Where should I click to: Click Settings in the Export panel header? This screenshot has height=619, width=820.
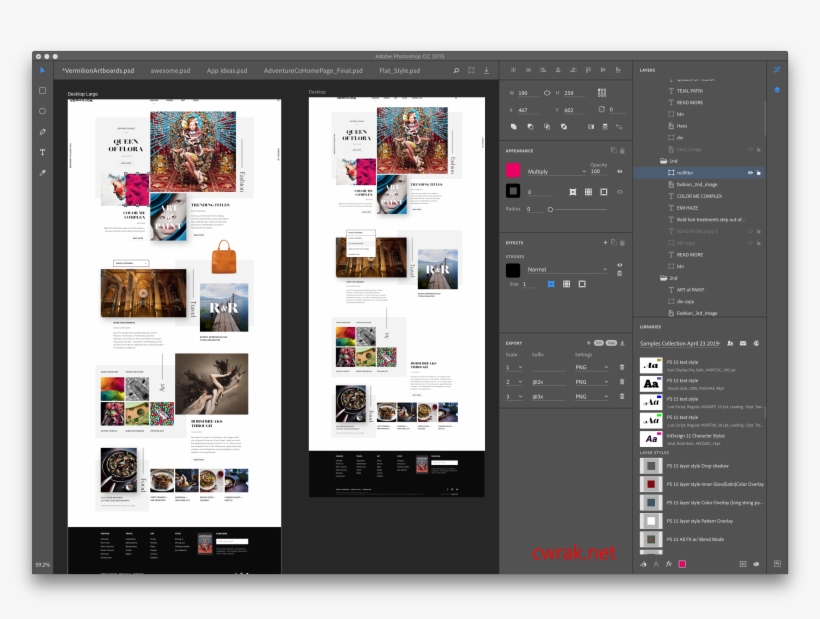pos(584,355)
